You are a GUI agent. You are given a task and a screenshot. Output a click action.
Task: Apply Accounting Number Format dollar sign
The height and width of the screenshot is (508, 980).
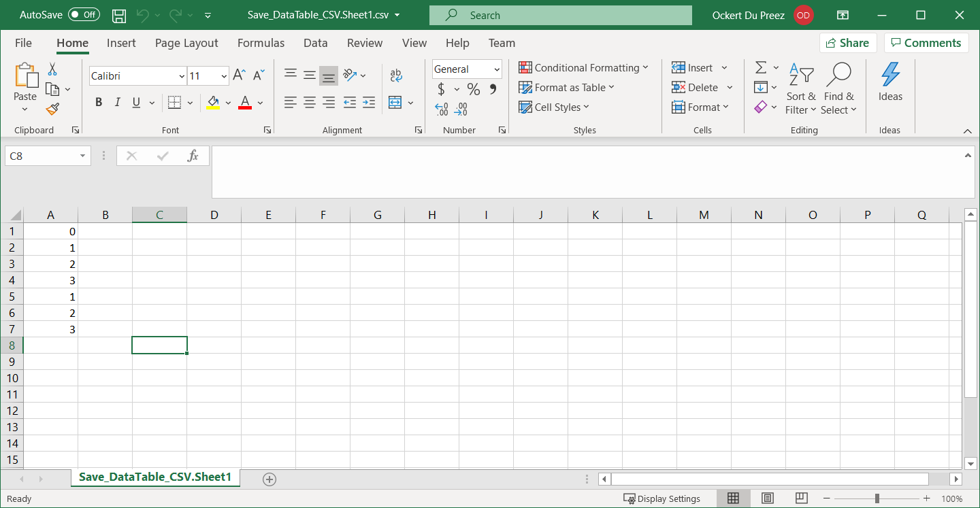tap(441, 89)
